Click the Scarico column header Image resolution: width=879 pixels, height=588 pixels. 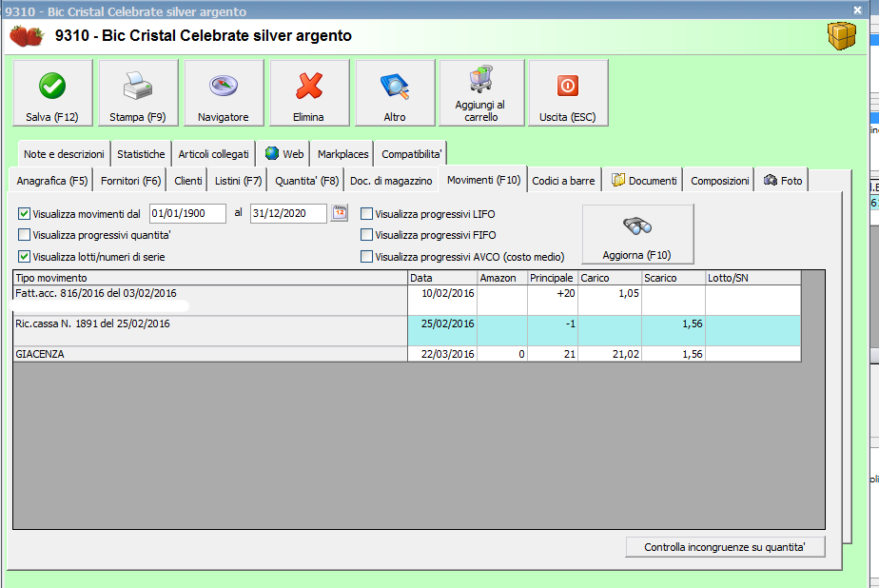point(674,278)
